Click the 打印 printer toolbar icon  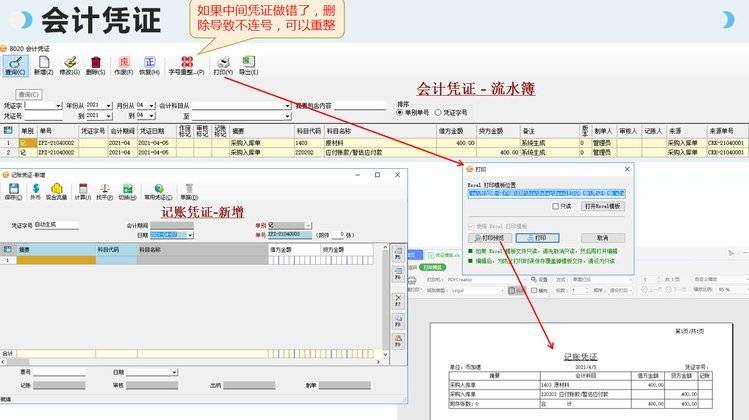pos(222,64)
